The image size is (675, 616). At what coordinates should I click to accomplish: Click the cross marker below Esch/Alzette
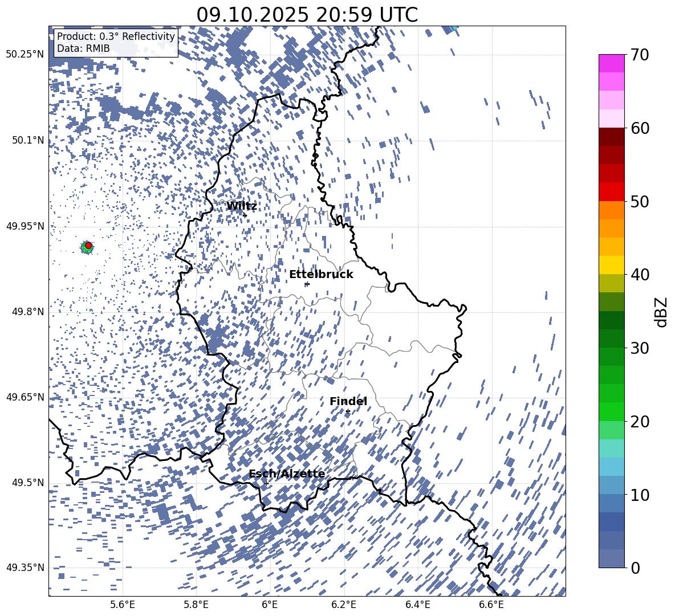point(266,483)
